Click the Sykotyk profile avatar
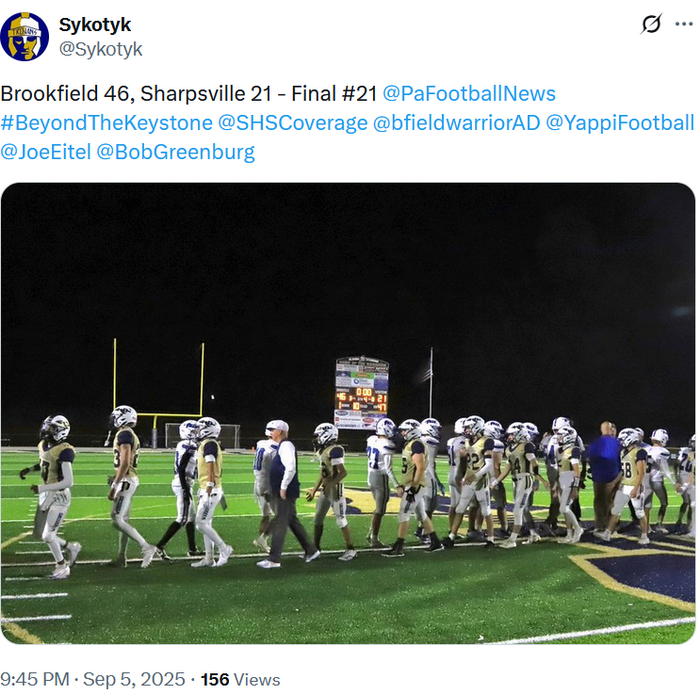This screenshot has height=695, width=700. click(x=25, y=37)
